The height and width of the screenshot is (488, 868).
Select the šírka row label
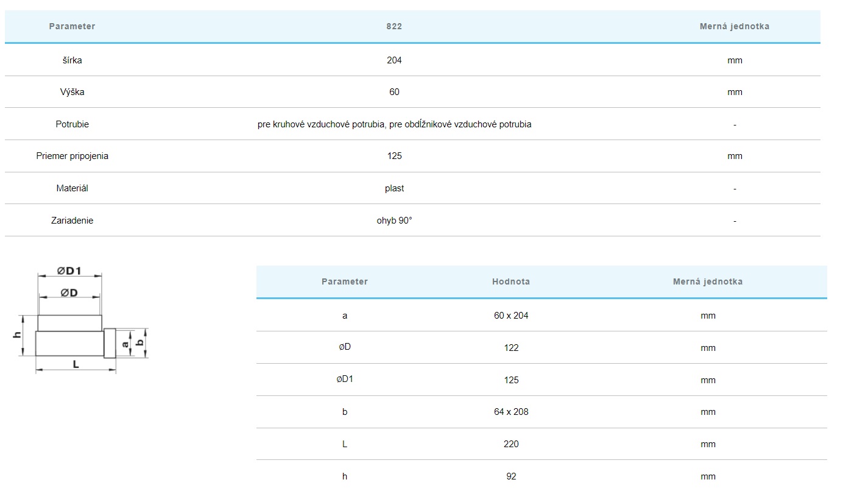72,60
